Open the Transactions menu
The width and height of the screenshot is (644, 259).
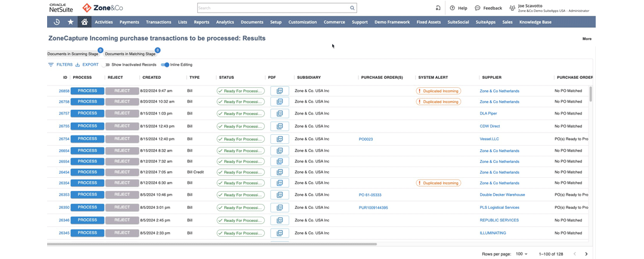pyautogui.click(x=159, y=22)
